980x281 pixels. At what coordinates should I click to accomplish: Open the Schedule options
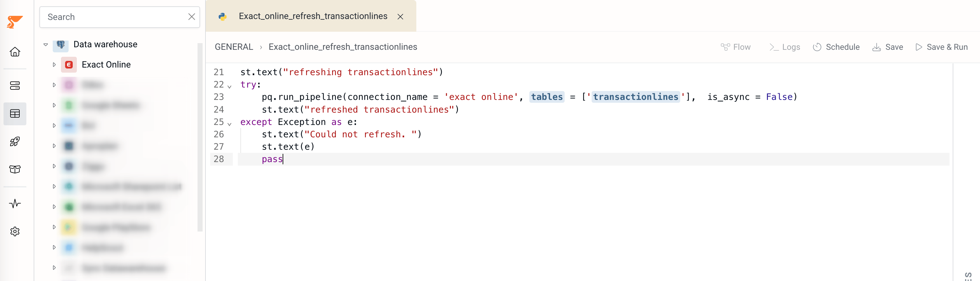click(x=836, y=47)
